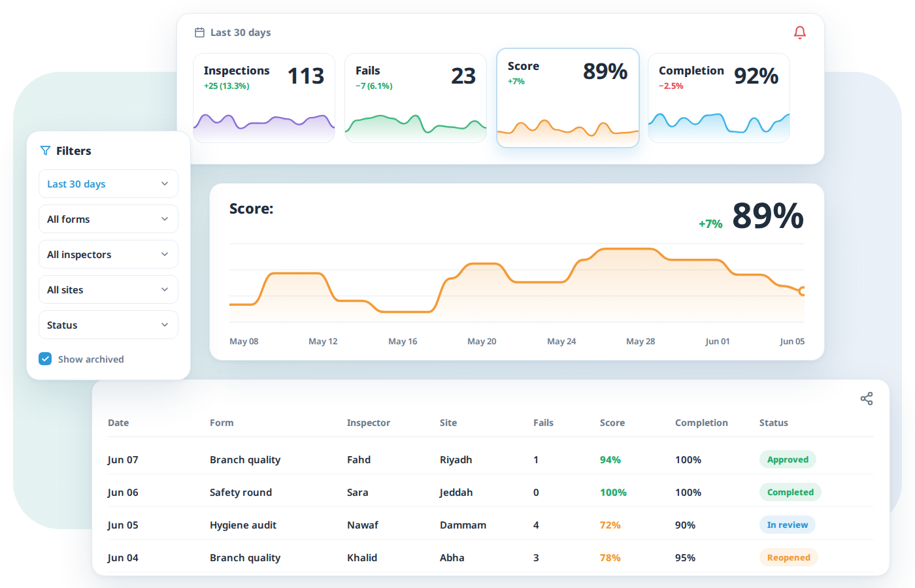915x588 pixels.
Task: Open the Last 30 days filter dropdown
Action: 108,184
